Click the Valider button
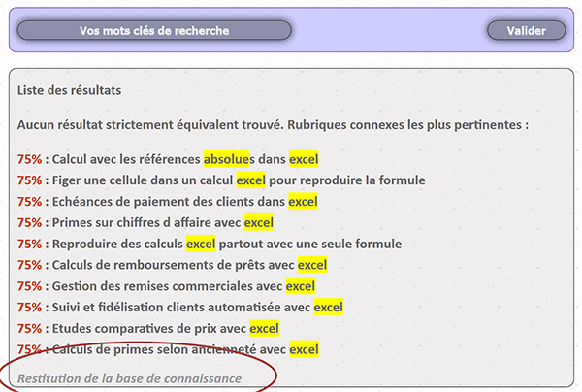This screenshot has height=392, width=582. point(527,30)
